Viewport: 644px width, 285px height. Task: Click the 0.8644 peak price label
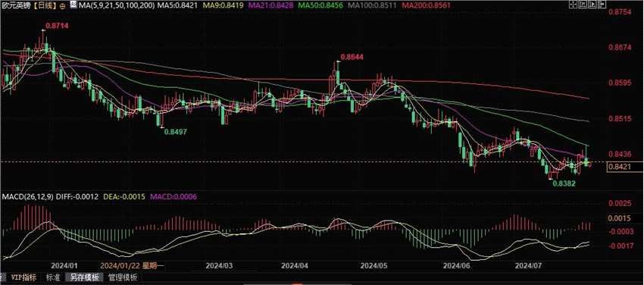[x=352, y=57]
